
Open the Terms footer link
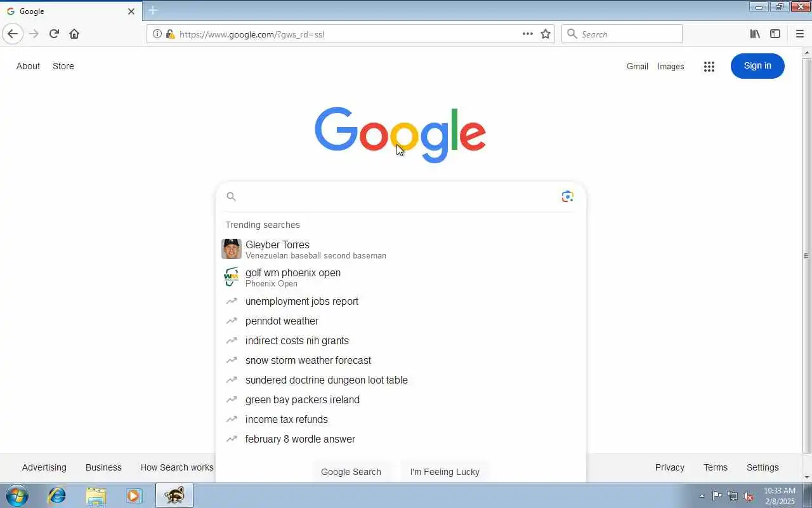click(x=716, y=467)
